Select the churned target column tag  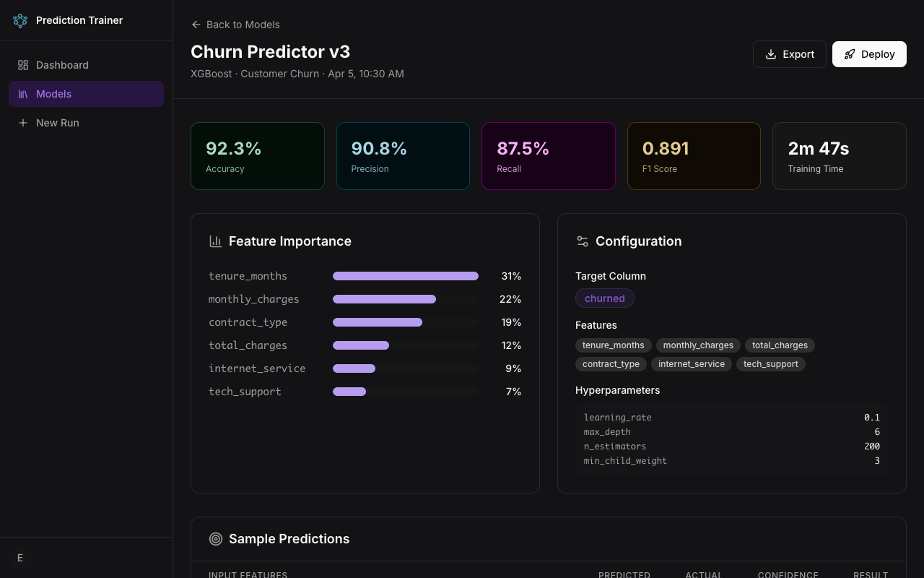(x=605, y=298)
